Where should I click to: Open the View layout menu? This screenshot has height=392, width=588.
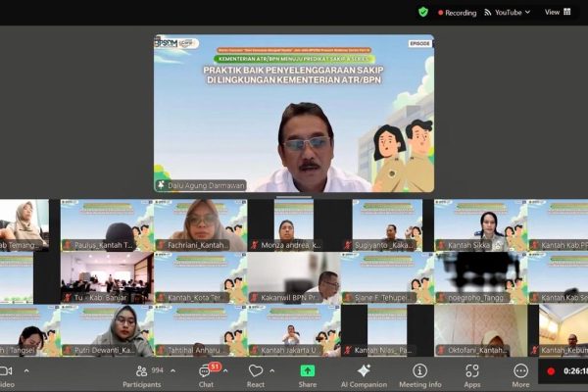tap(558, 12)
